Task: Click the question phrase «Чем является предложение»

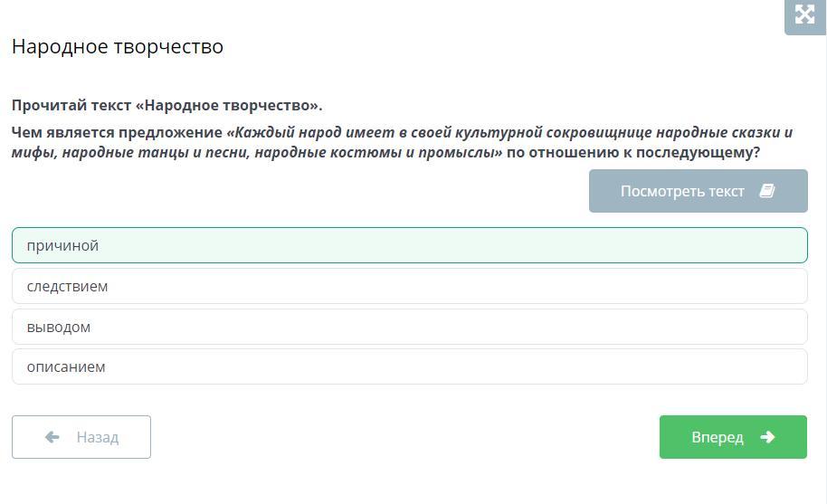Action: (117, 132)
